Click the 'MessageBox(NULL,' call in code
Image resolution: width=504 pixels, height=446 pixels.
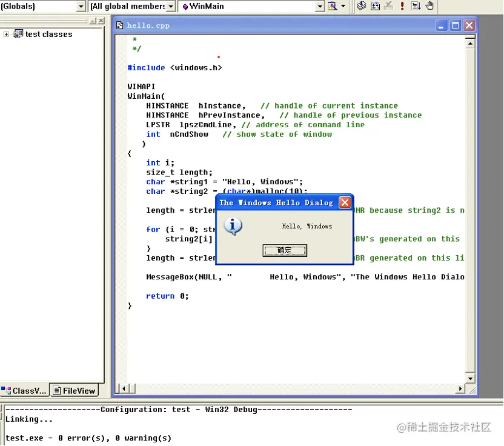coord(184,277)
